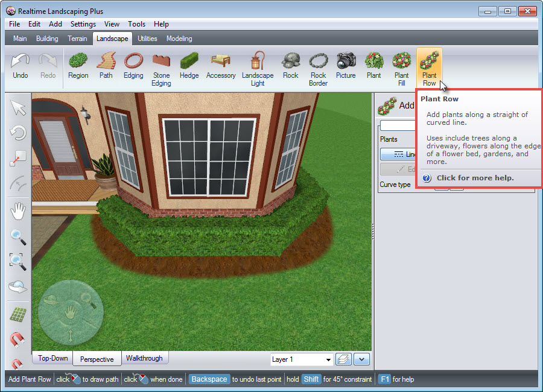Click the move point tool with red arrow

click(x=18, y=158)
